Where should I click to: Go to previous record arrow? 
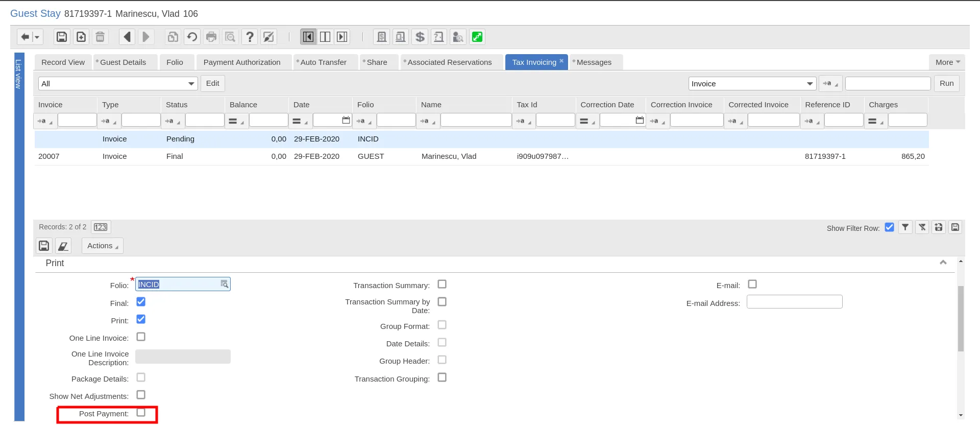point(127,37)
